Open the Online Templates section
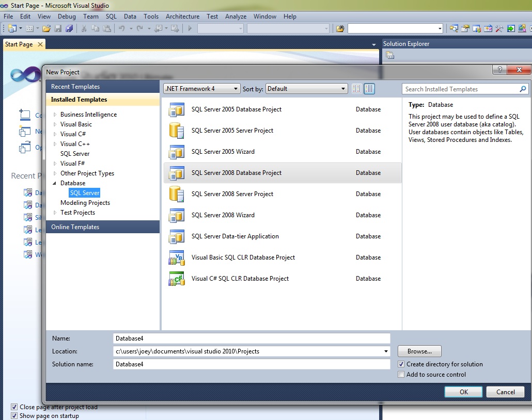This screenshot has height=420, width=532. point(102,227)
